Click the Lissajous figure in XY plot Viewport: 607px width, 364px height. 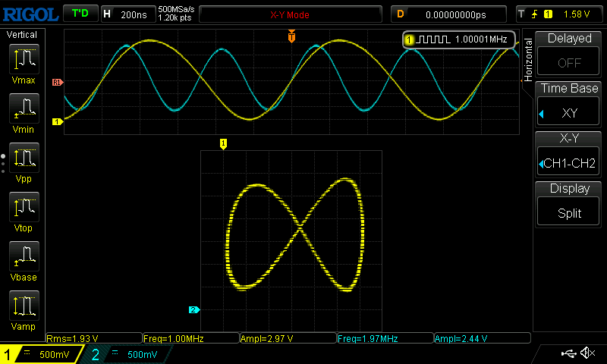click(x=295, y=234)
